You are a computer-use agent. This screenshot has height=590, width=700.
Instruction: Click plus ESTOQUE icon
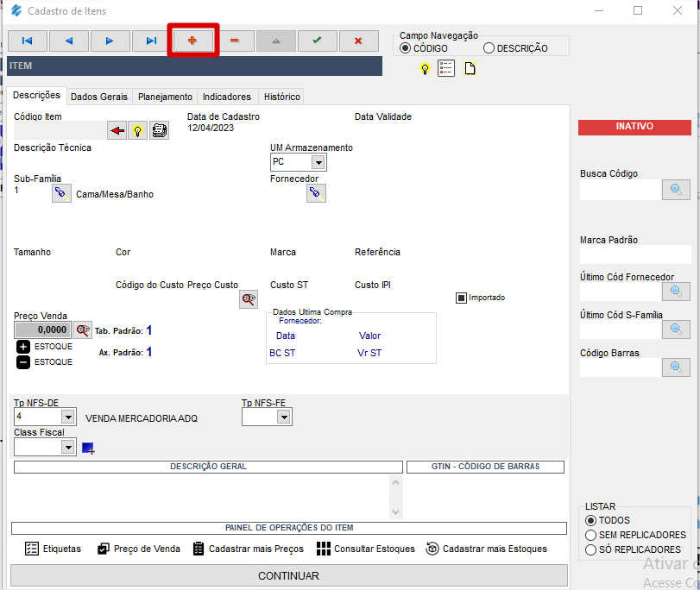click(23, 347)
